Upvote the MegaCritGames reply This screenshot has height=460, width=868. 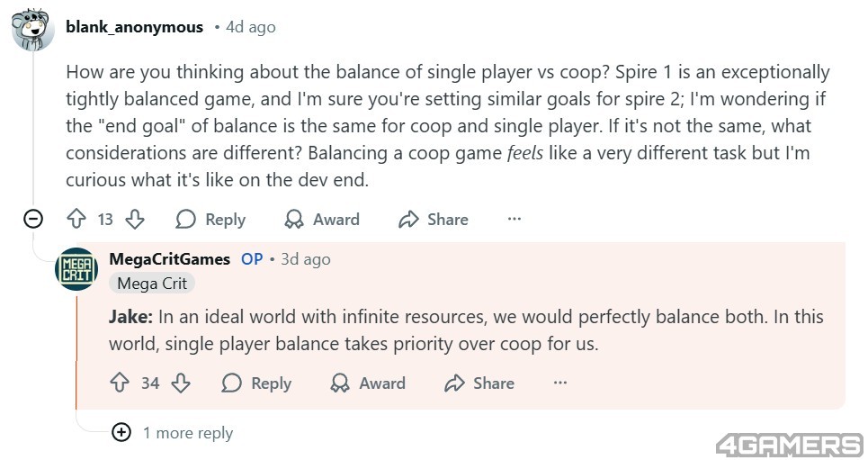pos(120,383)
